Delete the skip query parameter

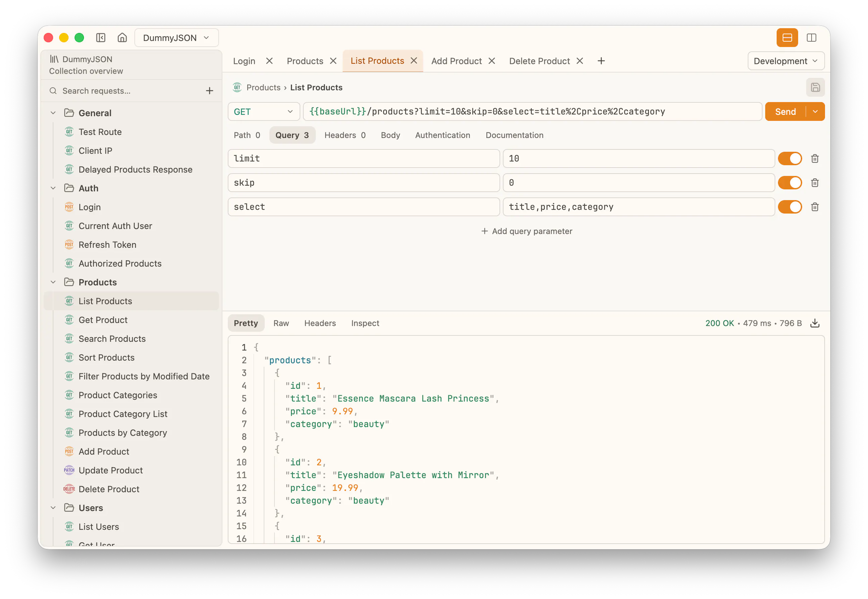point(815,183)
